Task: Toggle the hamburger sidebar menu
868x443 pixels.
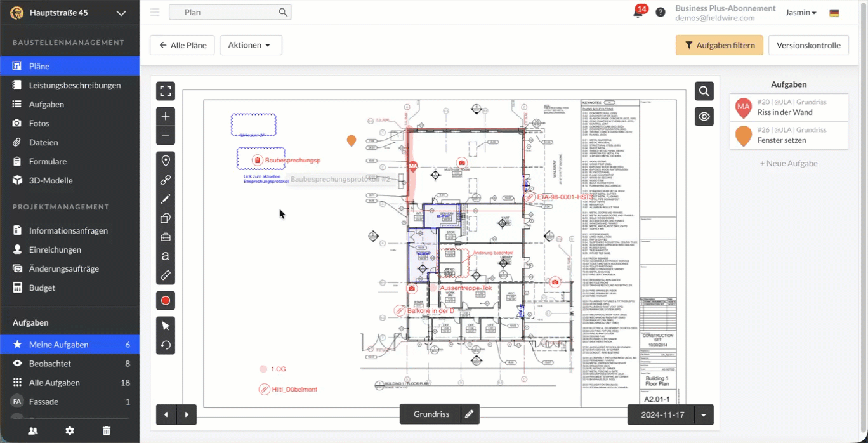Action: [155, 12]
